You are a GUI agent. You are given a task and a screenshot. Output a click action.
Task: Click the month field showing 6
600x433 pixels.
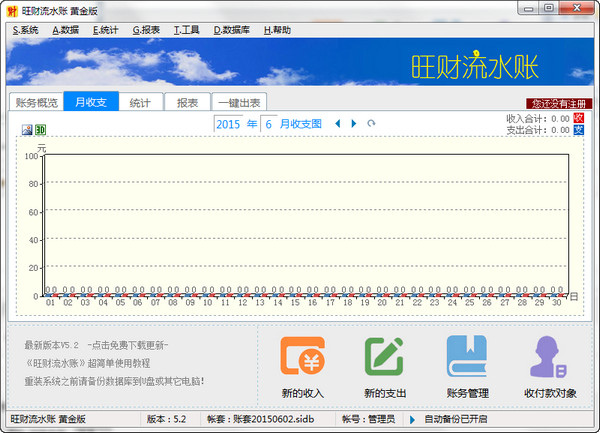click(269, 124)
